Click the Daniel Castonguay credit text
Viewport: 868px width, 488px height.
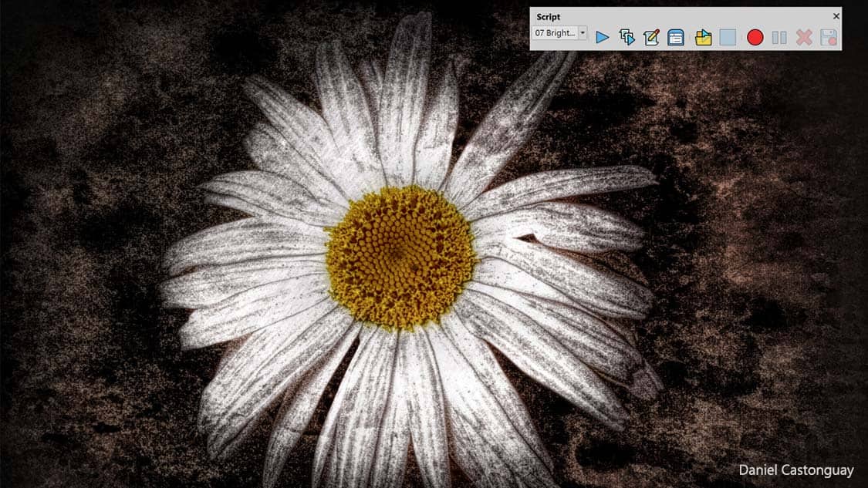pyautogui.click(x=795, y=469)
